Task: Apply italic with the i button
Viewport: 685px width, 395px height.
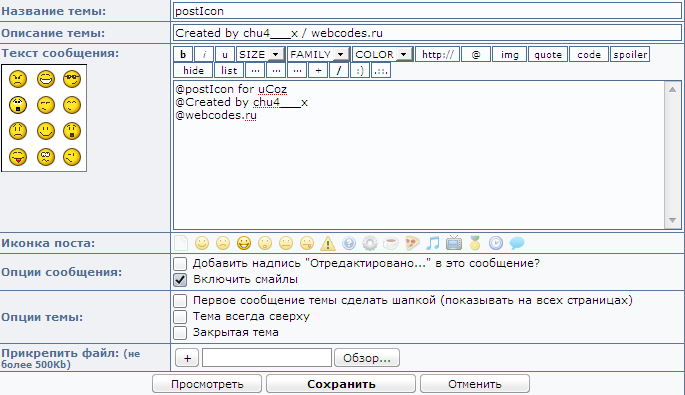Action: pyautogui.click(x=204, y=55)
